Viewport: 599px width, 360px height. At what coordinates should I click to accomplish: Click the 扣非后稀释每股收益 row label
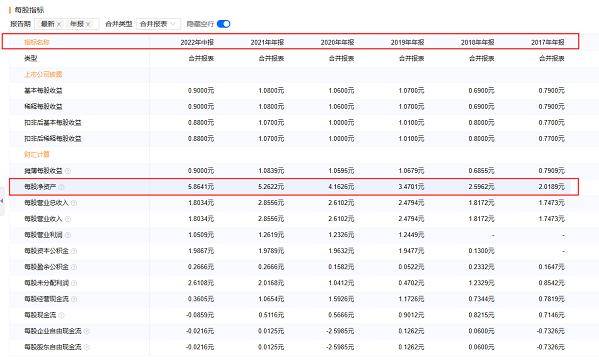(53, 139)
